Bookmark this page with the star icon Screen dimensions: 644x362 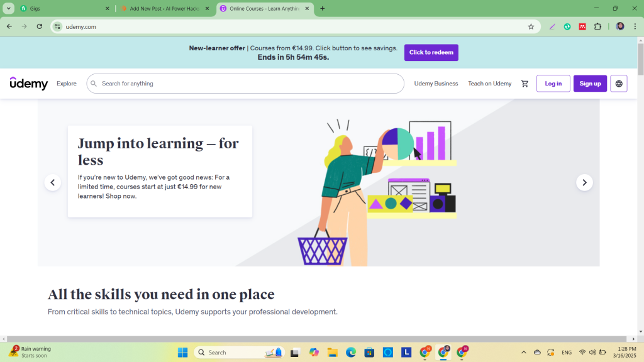(x=531, y=26)
